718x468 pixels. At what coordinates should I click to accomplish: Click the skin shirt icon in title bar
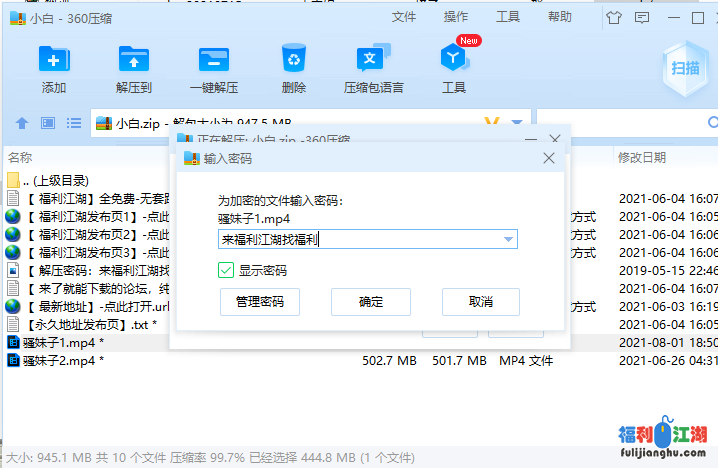(614, 16)
